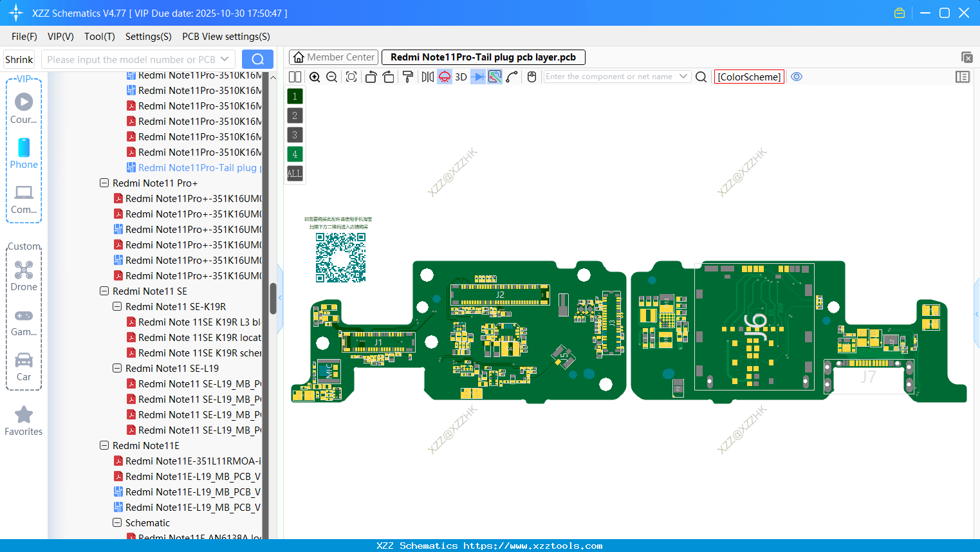Click the blue model search button
980x552 pixels.
point(257,59)
